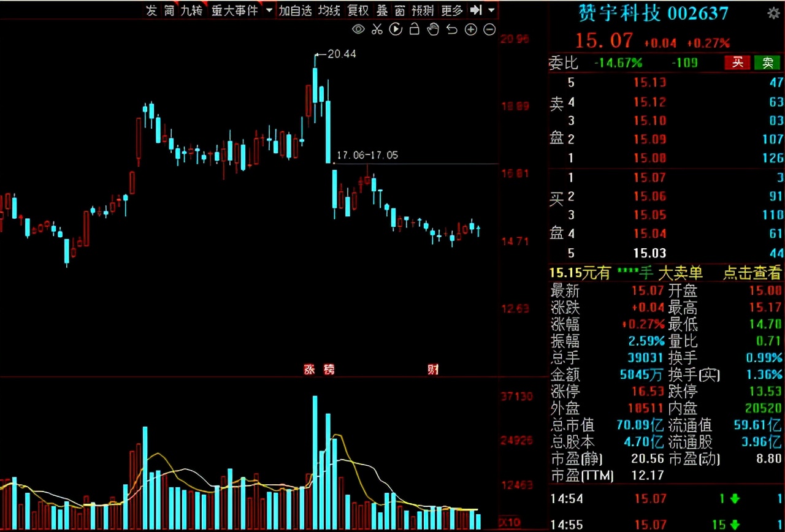Image resolution: width=785 pixels, height=532 pixels.
Task: Add the stock with 加自选
Action: 296,10
